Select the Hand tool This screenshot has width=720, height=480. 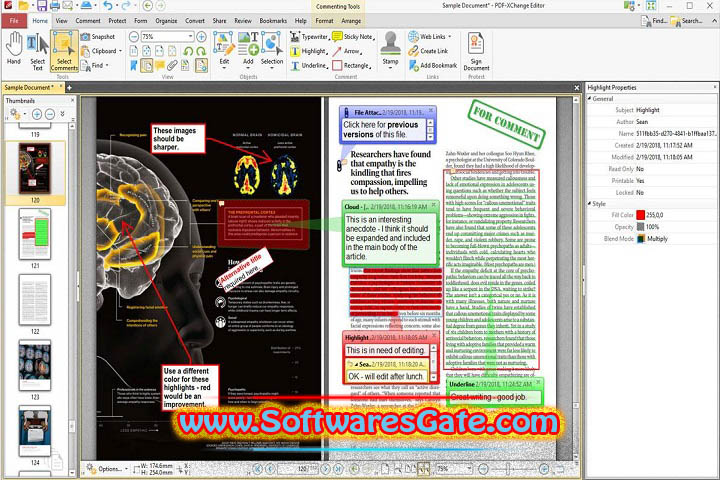point(14,49)
